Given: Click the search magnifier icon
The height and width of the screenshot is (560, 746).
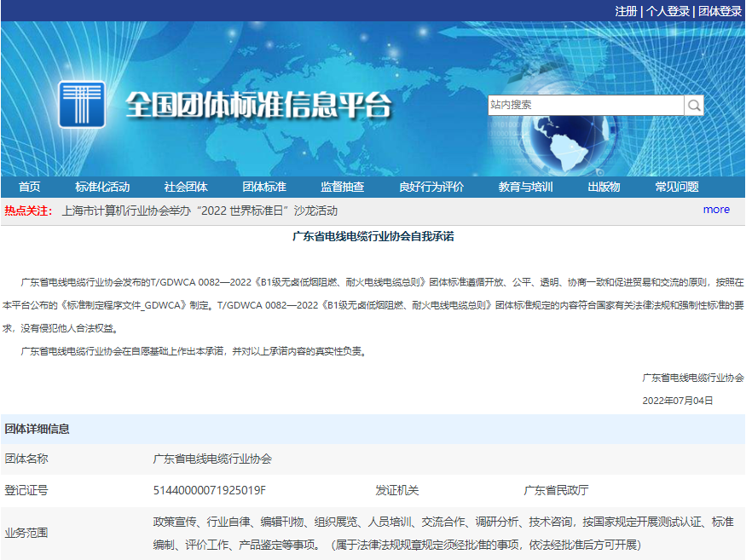Looking at the screenshot, I should coord(694,105).
